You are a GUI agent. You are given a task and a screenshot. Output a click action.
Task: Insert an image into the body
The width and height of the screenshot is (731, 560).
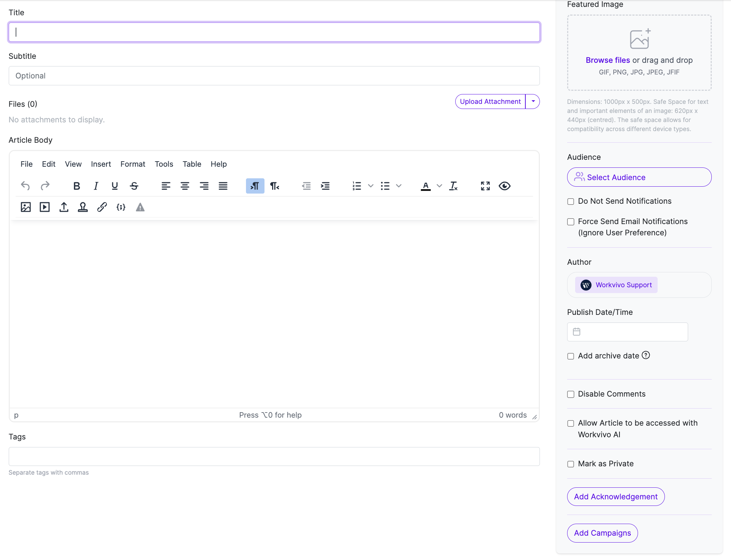(x=25, y=207)
